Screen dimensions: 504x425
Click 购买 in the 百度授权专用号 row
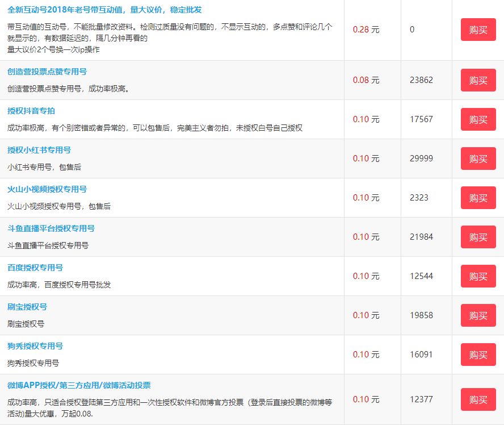[478, 276]
